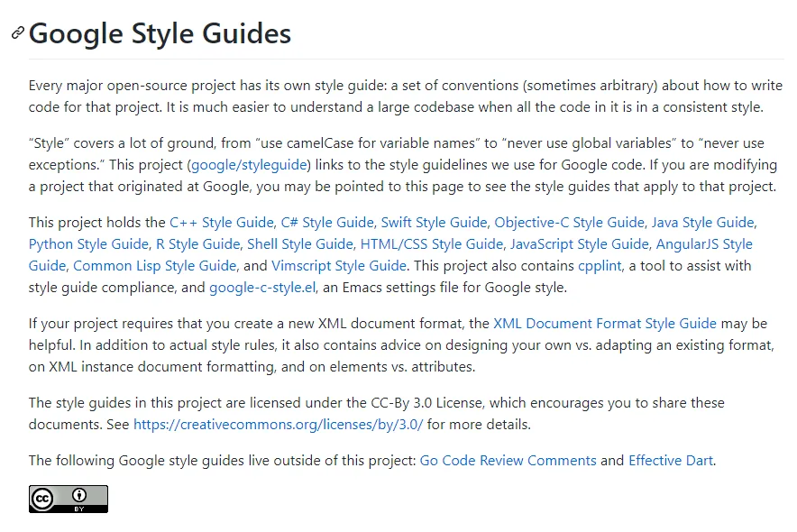Open the Creative Commons BY license badge
Viewport: 797px width, 532px height.
point(69,499)
